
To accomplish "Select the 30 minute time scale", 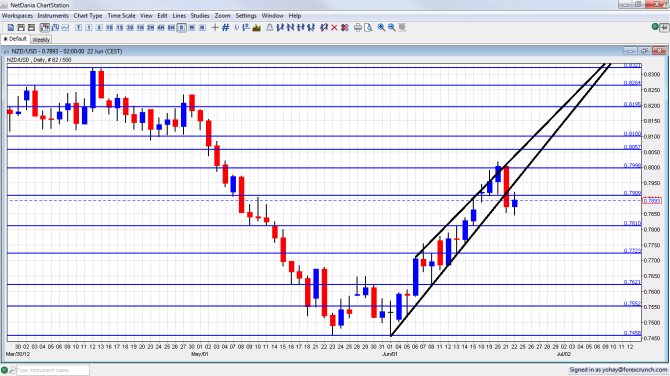I will click(x=129, y=27).
